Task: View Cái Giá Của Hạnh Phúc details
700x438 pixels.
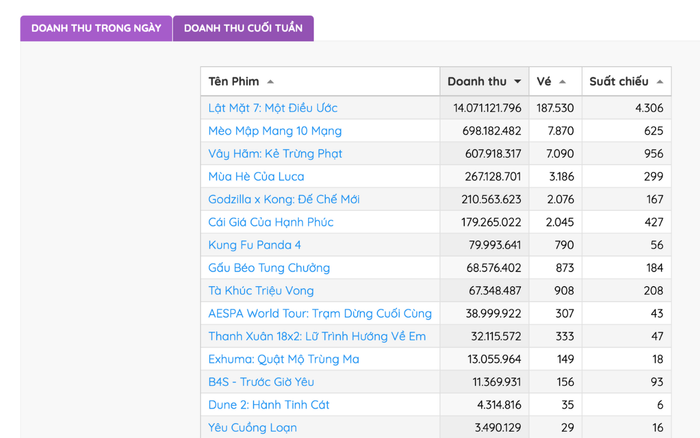Action: pyautogui.click(x=271, y=222)
